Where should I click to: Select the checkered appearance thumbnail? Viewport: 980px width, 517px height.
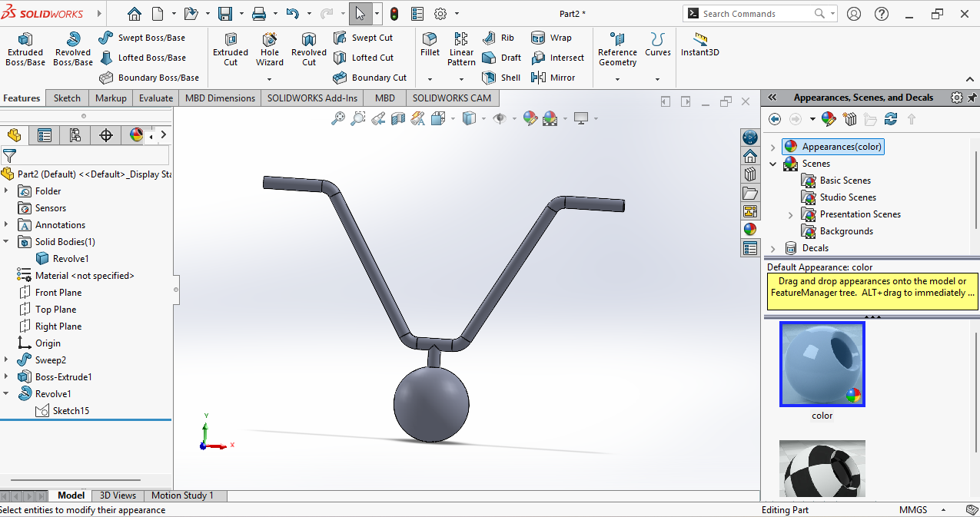pos(822,467)
